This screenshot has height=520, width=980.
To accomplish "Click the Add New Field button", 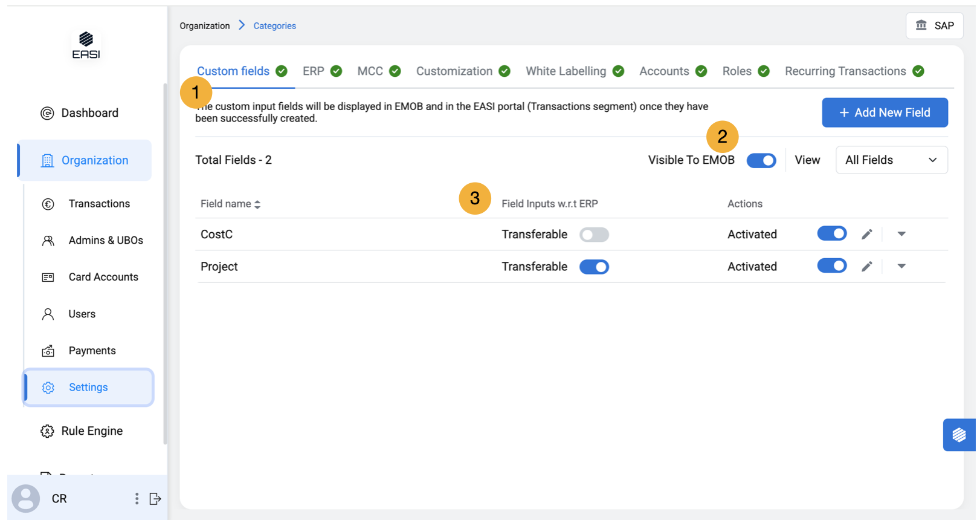I will point(885,112).
